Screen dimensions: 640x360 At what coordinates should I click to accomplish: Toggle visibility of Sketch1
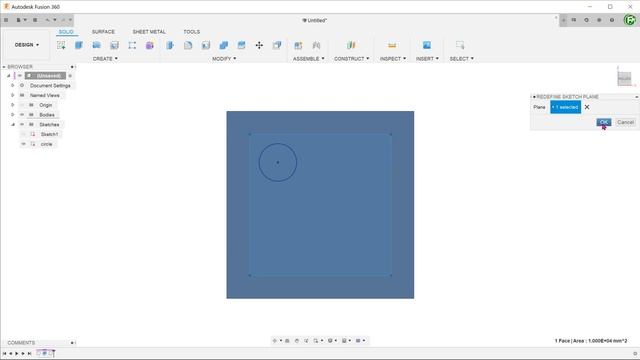(x=23, y=134)
